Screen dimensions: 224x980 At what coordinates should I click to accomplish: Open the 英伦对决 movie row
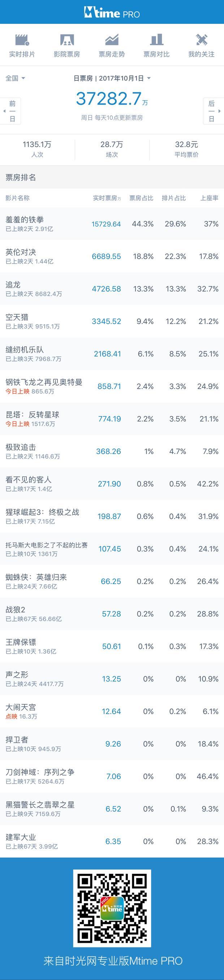(112, 256)
